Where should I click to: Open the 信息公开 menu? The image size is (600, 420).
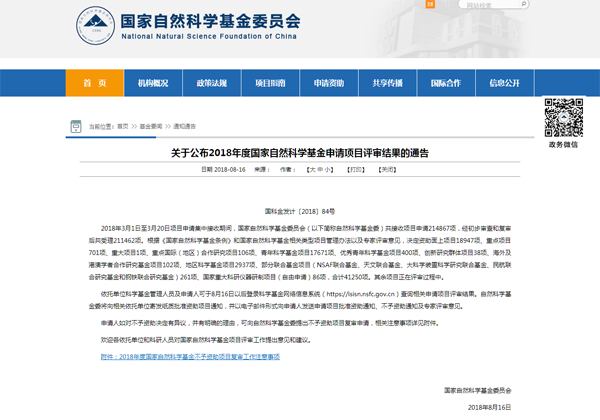(x=505, y=83)
